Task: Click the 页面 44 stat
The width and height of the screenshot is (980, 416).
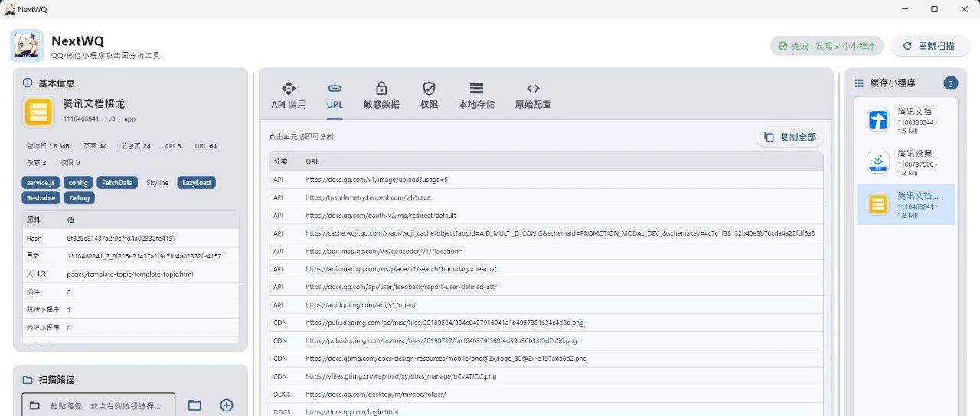Action: coord(95,145)
